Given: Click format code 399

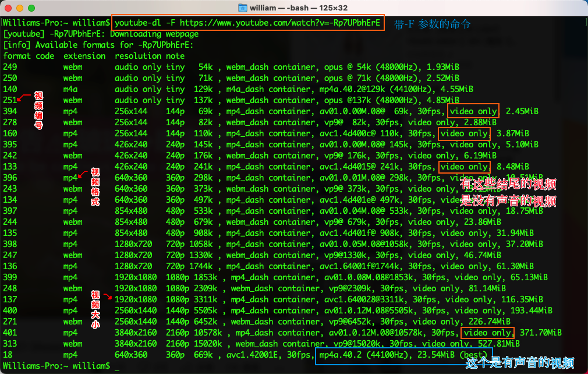Looking at the screenshot, I should pos(10,278).
